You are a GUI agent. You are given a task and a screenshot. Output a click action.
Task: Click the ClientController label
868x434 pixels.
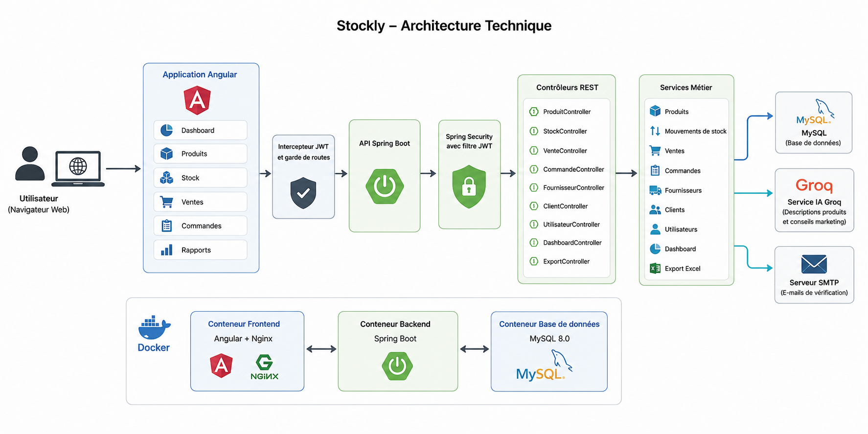coord(566,206)
